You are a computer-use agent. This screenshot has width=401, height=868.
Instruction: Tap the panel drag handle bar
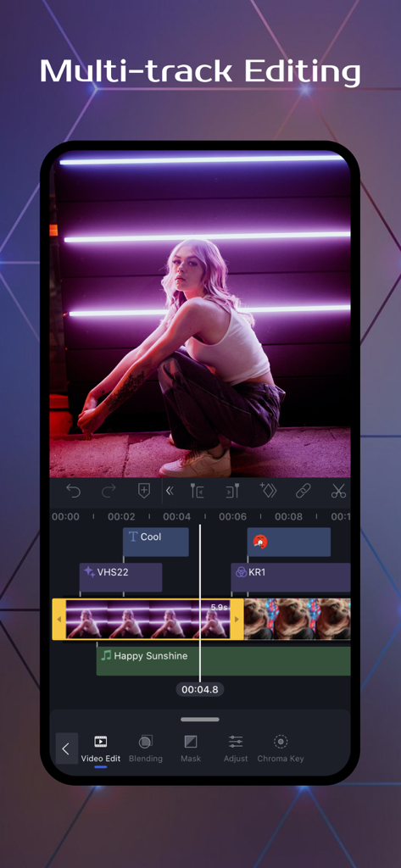[x=200, y=719]
